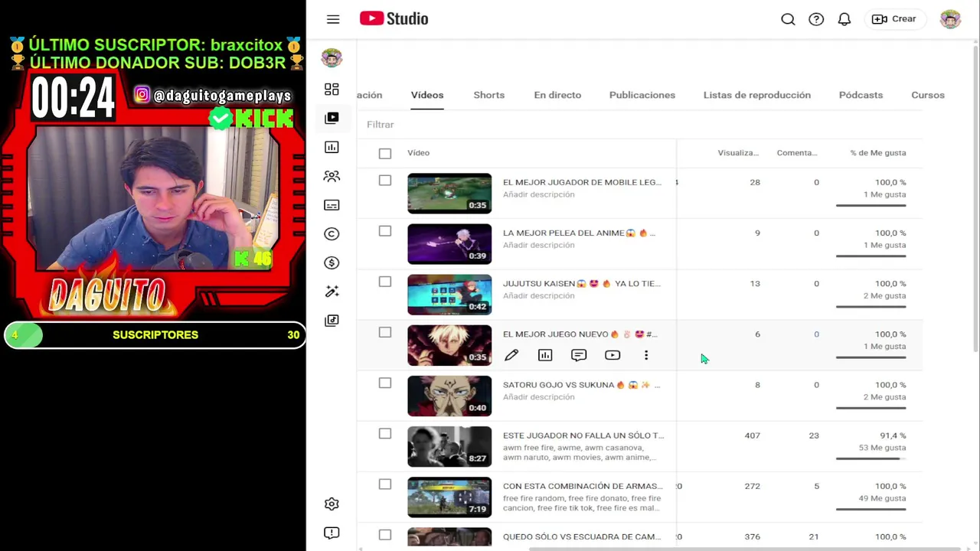980x551 pixels.
Task: Click view count 407 for ESTE JUGADOR NO FALLA
Action: pyautogui.click(x=752, y=435)
